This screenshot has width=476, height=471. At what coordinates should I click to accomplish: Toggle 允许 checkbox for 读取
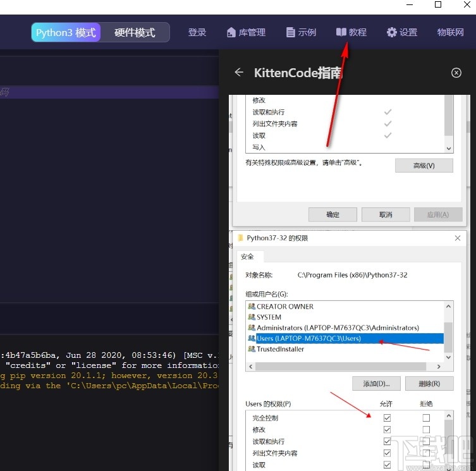point(387,465)
